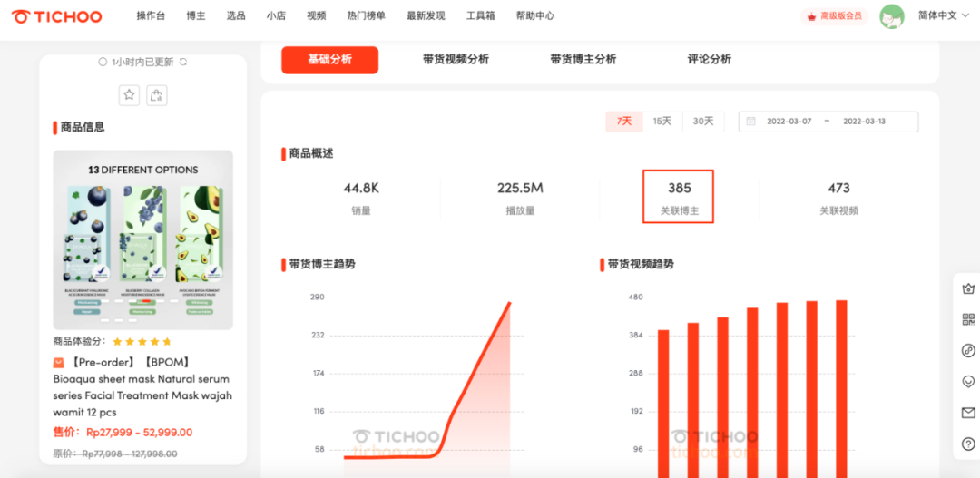Image resolution: width=980 pixels, height=478 pixels.
Task: Switch to 带货视频分析 tab
Action: [456, 60]
